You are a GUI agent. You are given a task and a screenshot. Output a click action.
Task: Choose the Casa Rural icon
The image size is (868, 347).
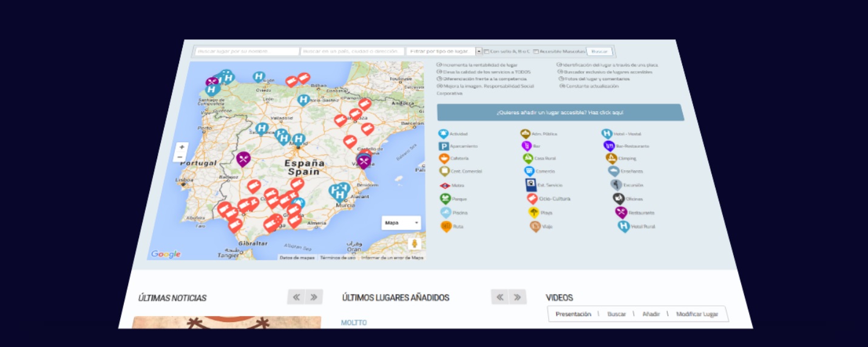(528, 158)
